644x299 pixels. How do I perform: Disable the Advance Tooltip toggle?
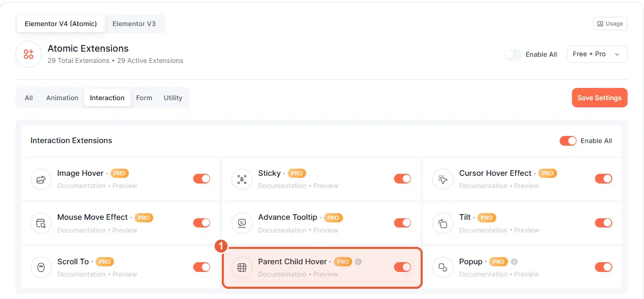pyautogui.click(x=402, y=223)
